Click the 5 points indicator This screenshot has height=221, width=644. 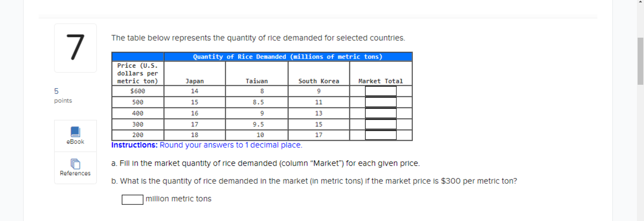pyautogui.click(x=62, y=95)
